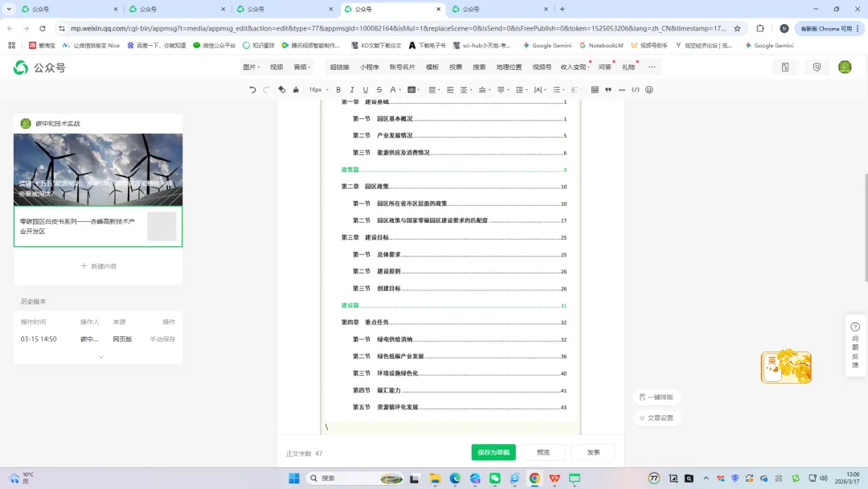
Task: Open the space-before-paragraph dropdown
Action: coord(484,90)
